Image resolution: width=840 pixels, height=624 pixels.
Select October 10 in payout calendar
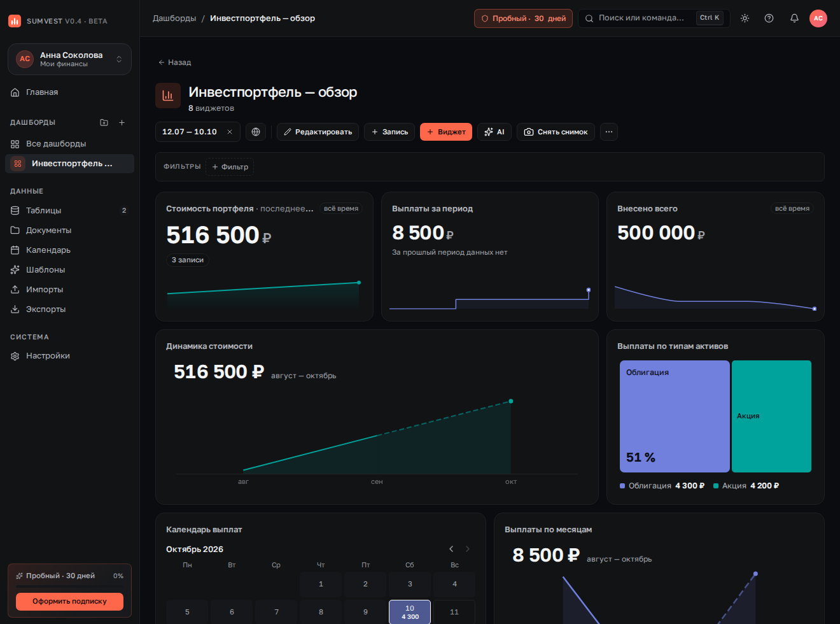coord(410,612)
